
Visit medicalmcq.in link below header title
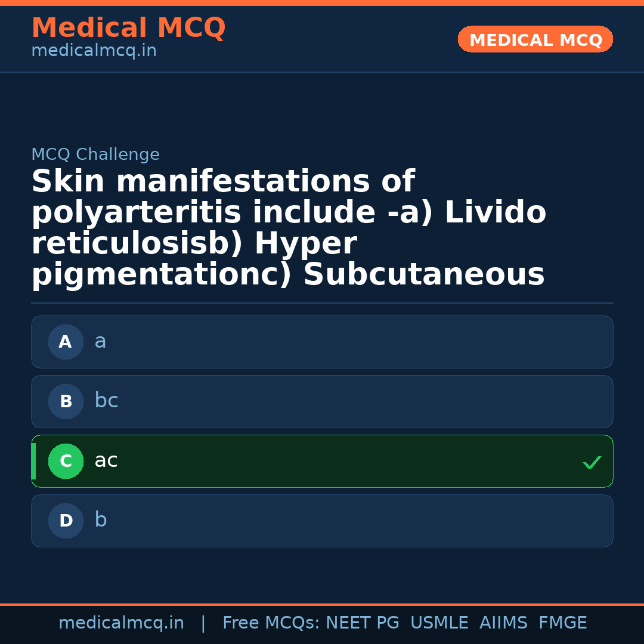pos(94,51)
